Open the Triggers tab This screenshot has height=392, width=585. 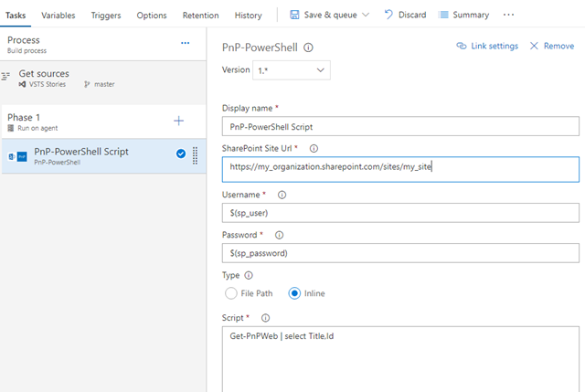pyautogui.click(x=105, y=16)
